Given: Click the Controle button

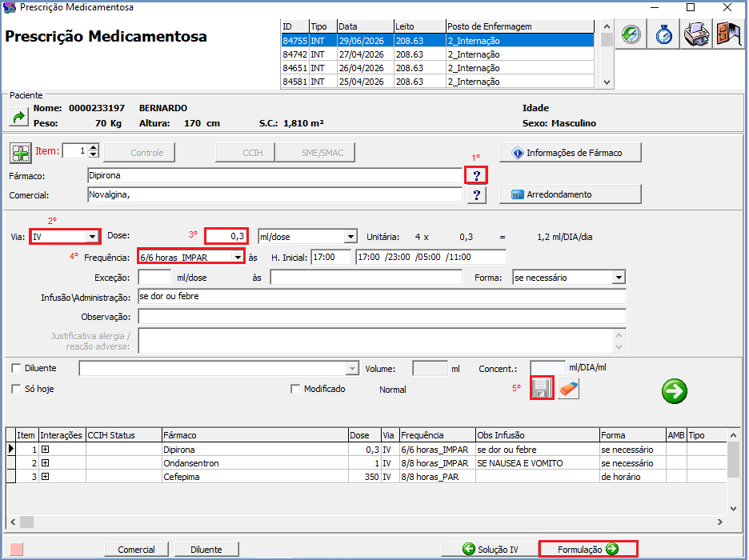Looking at the screenshot, I should coord(139,153).
